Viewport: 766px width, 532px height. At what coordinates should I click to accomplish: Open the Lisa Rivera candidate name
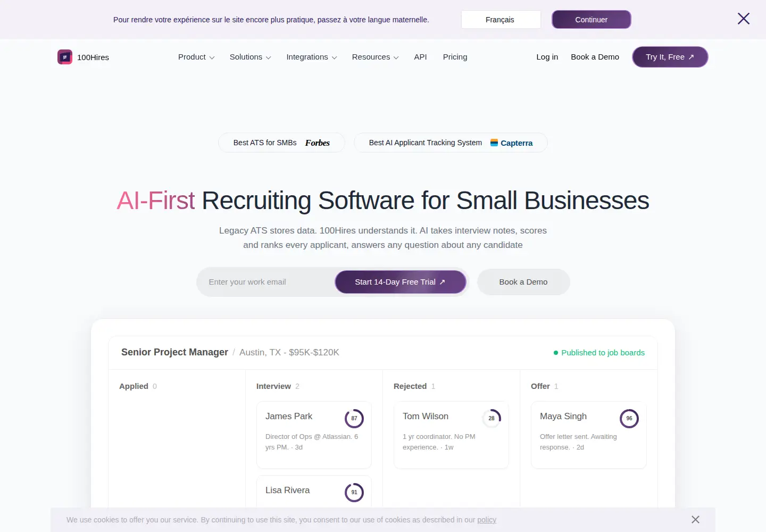click(288, 490)
